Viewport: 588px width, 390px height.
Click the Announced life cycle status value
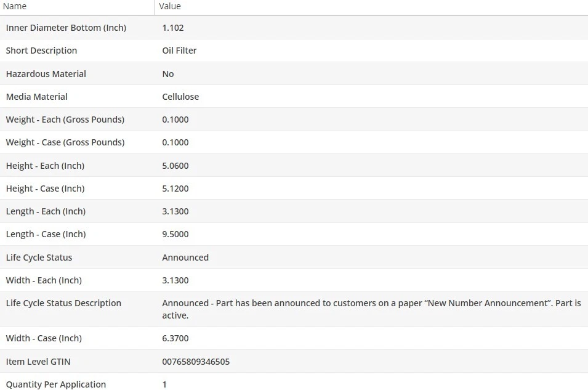click(x=185, y=258)
